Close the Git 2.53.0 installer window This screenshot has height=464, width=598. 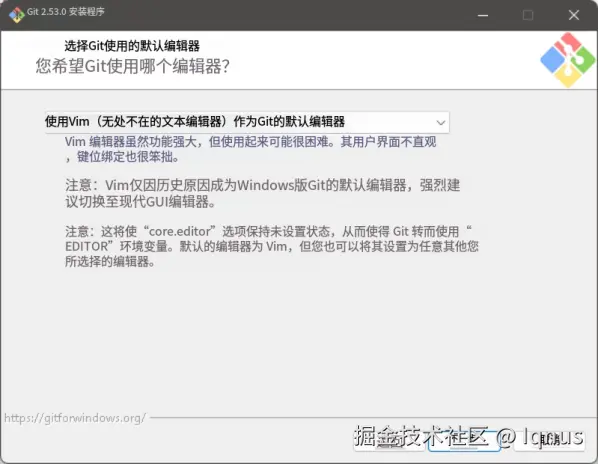coord(574,15)
